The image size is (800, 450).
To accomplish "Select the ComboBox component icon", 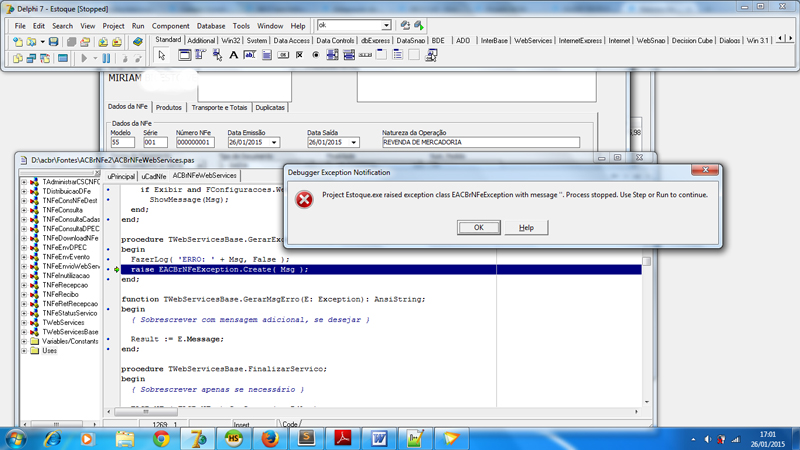I will point(348,55).
